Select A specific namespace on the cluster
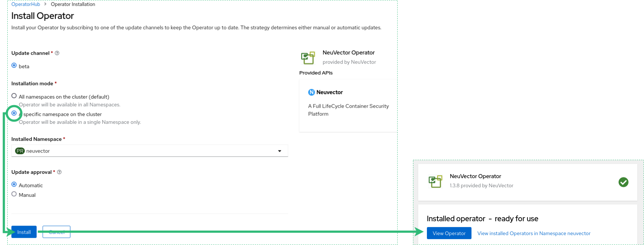The height and width of the screenshot is (245, 644). click(x=14, y=114)
